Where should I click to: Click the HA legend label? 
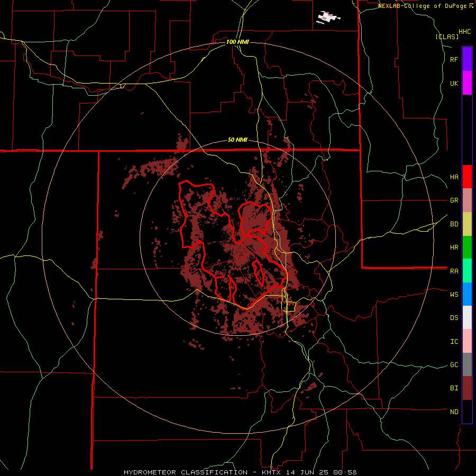(x=454, y=177)
